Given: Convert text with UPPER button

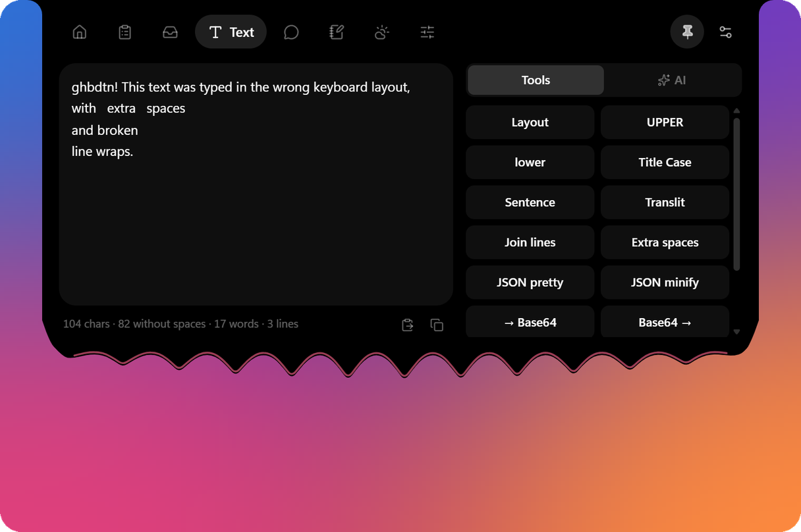Looking at the screenshot, I should [665, 122].
